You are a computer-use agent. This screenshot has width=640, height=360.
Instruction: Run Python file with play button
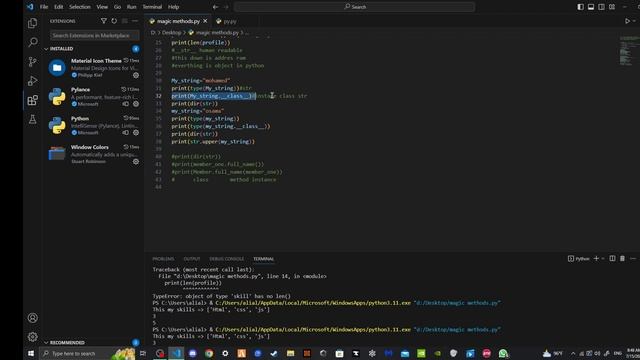pos(627,21)
